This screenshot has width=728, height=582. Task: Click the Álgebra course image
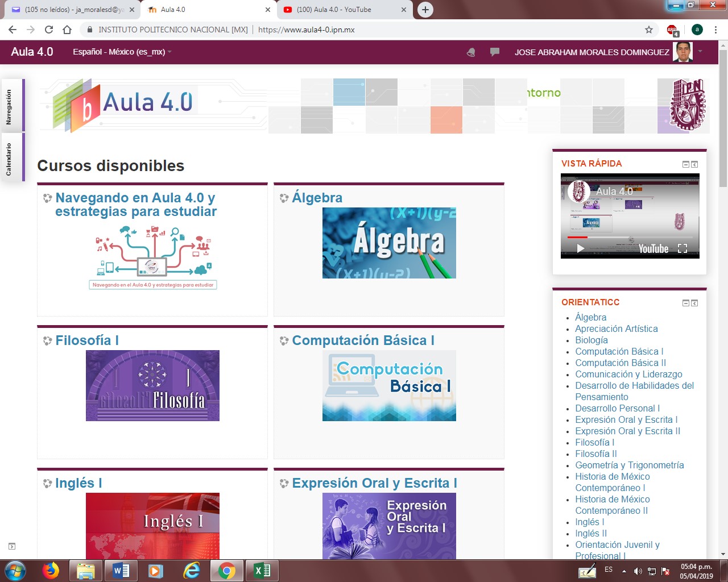389,243
